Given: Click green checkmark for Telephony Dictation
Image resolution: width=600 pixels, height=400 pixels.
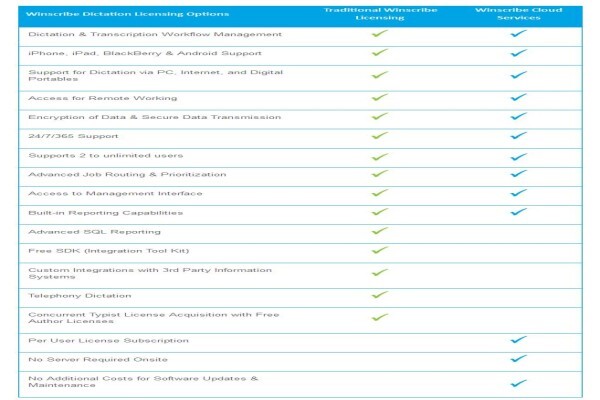Looking at the screenshot, I should point(380,295).
